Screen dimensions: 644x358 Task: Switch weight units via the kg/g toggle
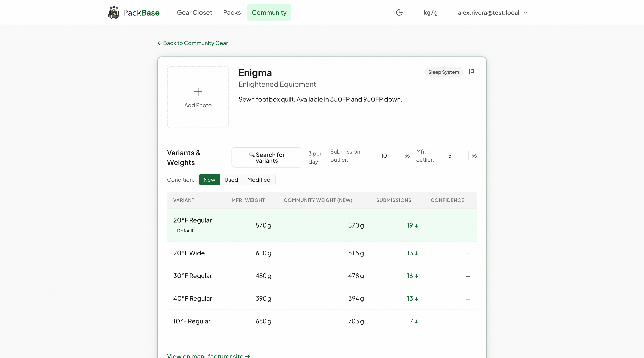point(431,12)
